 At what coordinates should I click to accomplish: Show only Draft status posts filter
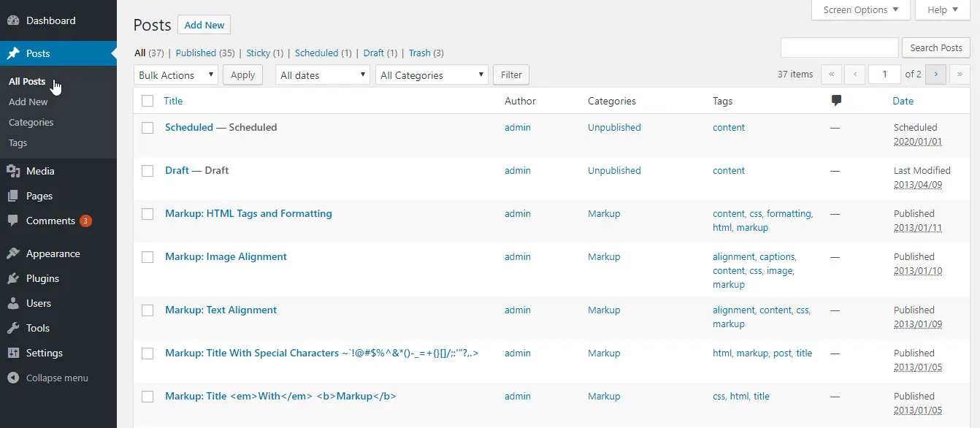click(374, 53)
